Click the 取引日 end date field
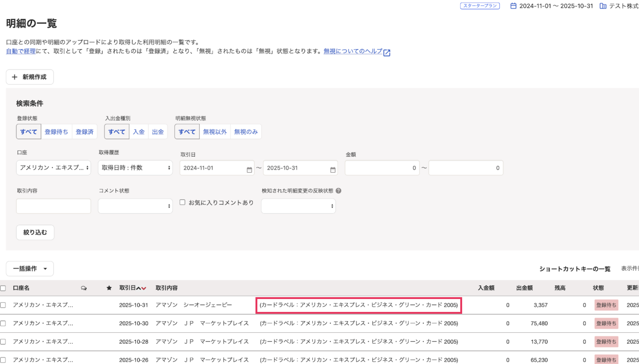The image size is (639, 364). pos(300,168)
